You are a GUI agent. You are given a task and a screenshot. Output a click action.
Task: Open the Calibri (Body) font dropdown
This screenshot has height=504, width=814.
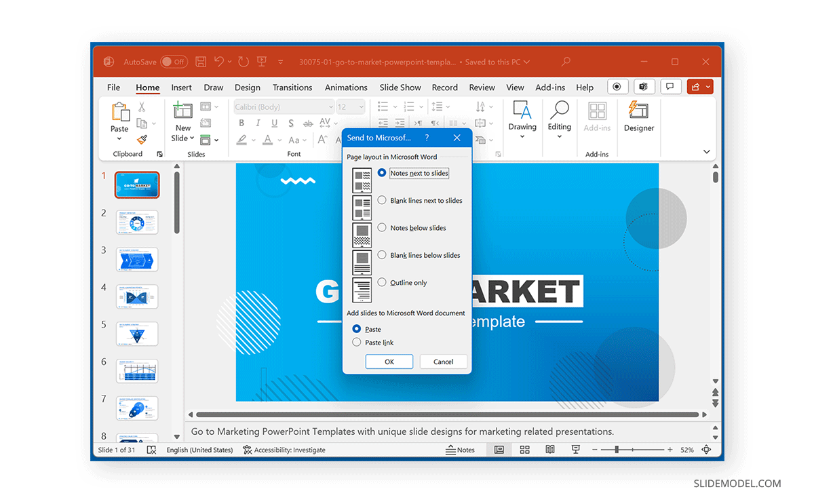pyautogui.click(x=284, y=107)
